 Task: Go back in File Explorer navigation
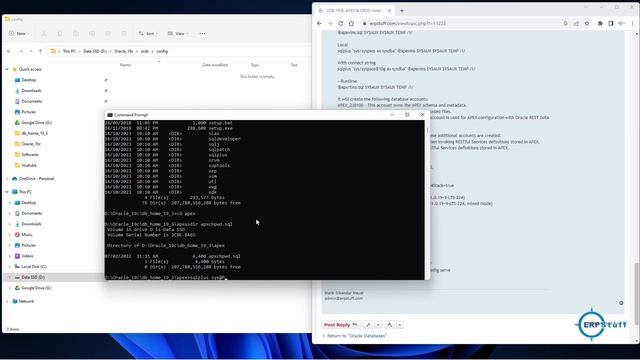[9, 51]
